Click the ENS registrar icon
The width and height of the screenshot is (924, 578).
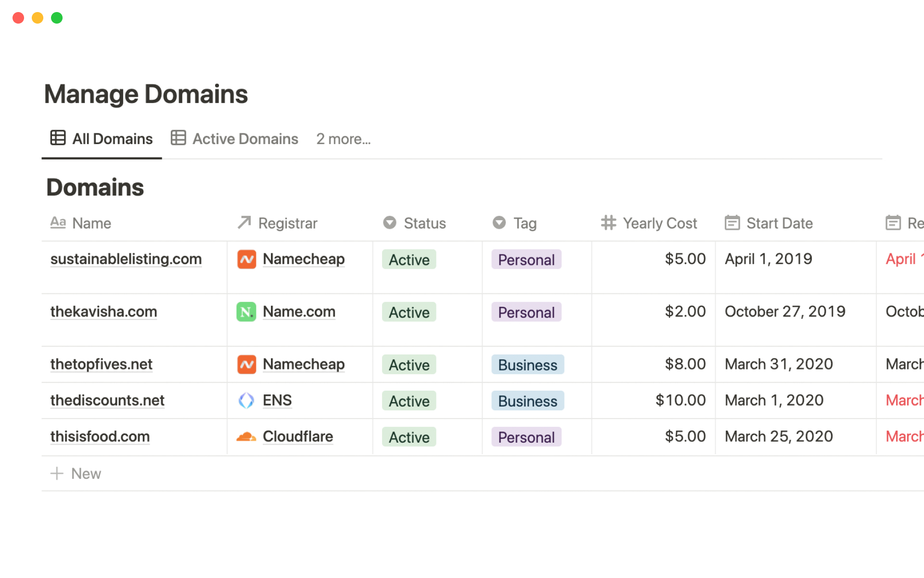tap(246, 400)
